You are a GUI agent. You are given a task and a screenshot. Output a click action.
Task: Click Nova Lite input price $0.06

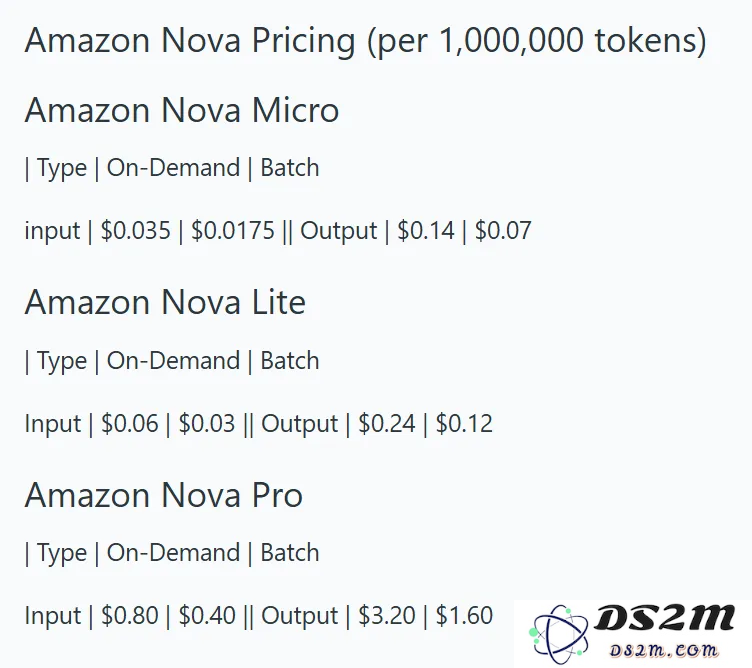pyautogui.click(x=129, y=423)
